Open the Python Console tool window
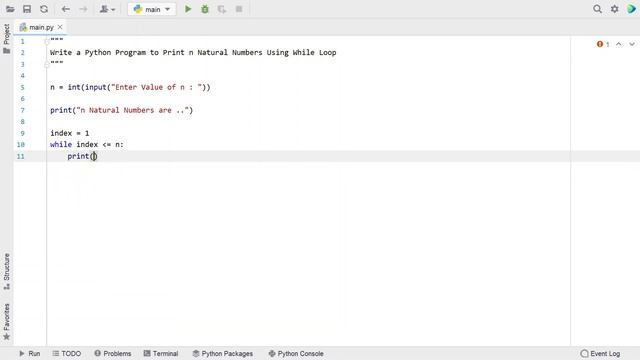Screen dimensions: 640x360 click(x=296, y=353)
